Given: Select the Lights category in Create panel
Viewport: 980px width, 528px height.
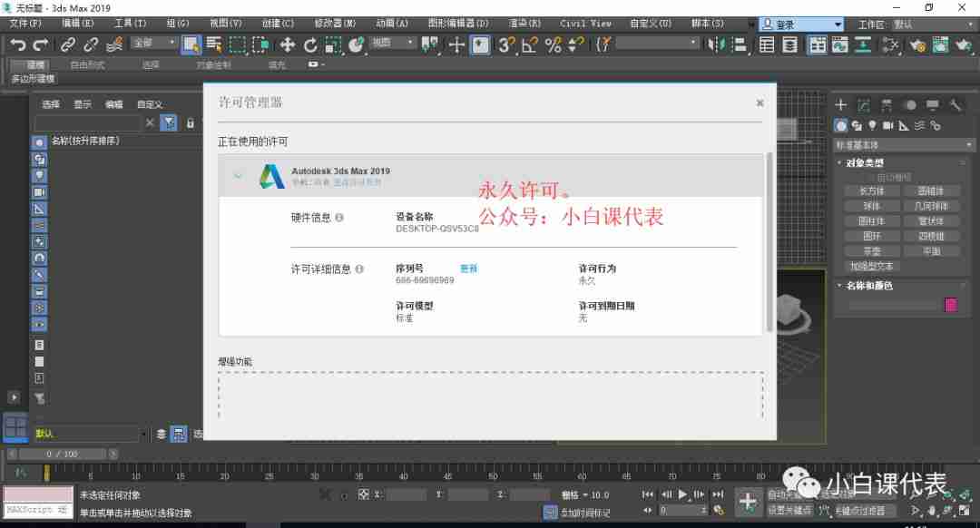Looking at the screenshot, I should 872,124.
